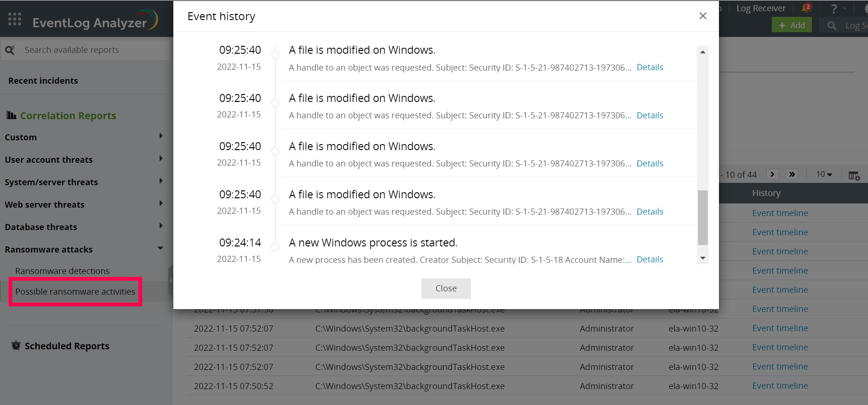The width and height of the screenshot is (868, 405).
Task: Close the Event history dialog with X
Action: (x=703, y=16)
